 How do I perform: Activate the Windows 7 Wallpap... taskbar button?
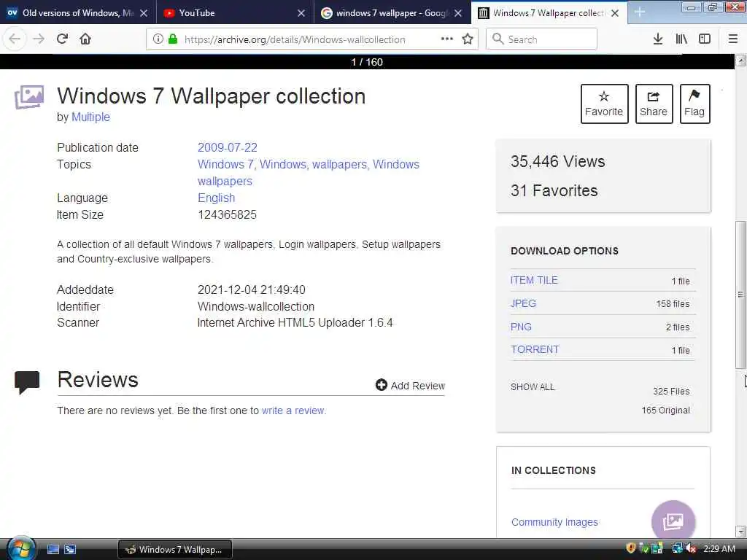175,550
